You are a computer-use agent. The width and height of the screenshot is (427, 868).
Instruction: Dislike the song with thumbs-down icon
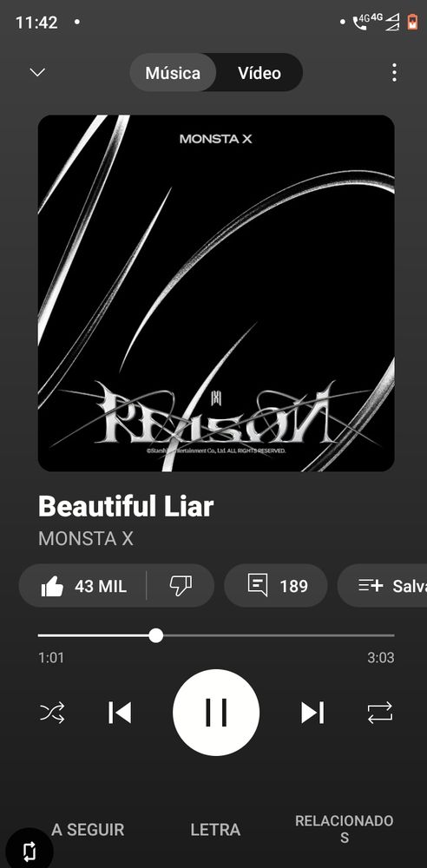coord(181,586)
